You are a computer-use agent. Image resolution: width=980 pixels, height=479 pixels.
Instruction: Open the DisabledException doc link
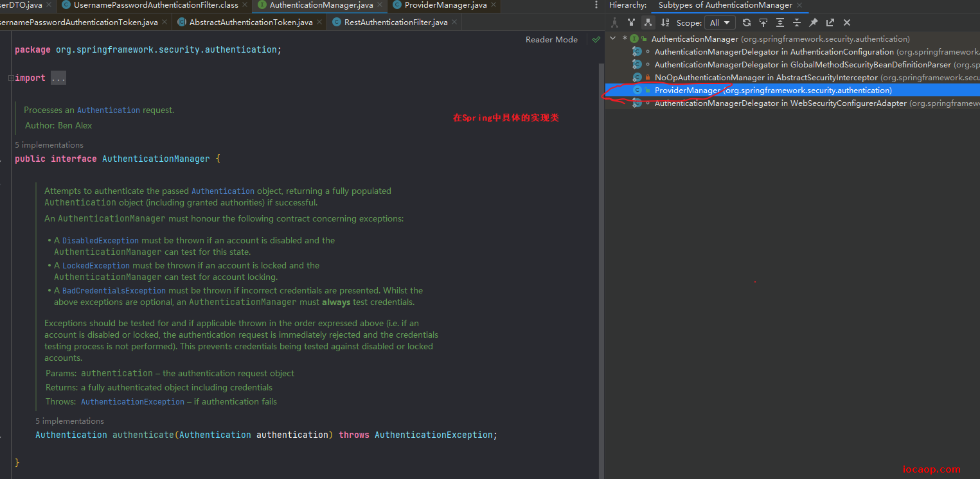click(100, 241)
